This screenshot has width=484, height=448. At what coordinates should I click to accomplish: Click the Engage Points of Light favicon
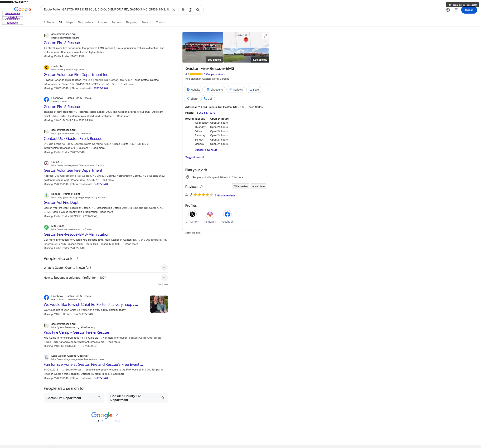(x=46, y=195)
